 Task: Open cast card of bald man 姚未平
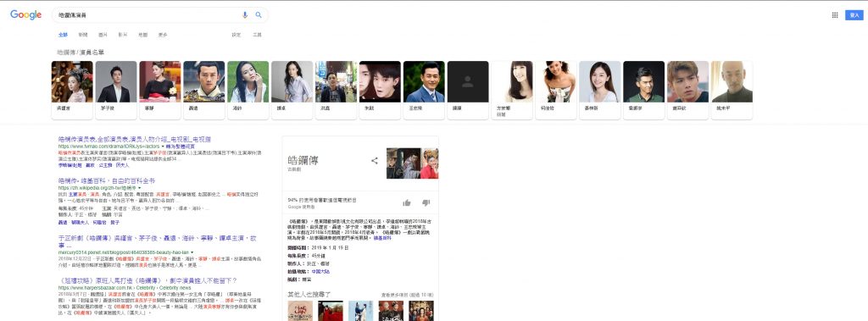[732, 90]
